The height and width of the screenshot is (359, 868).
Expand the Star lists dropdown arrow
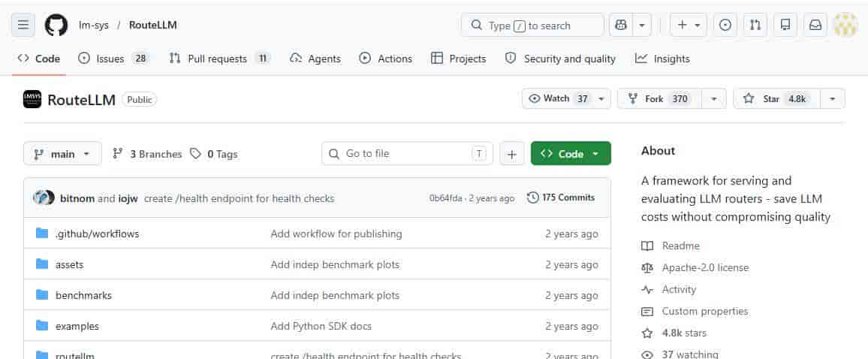(833, 98)
